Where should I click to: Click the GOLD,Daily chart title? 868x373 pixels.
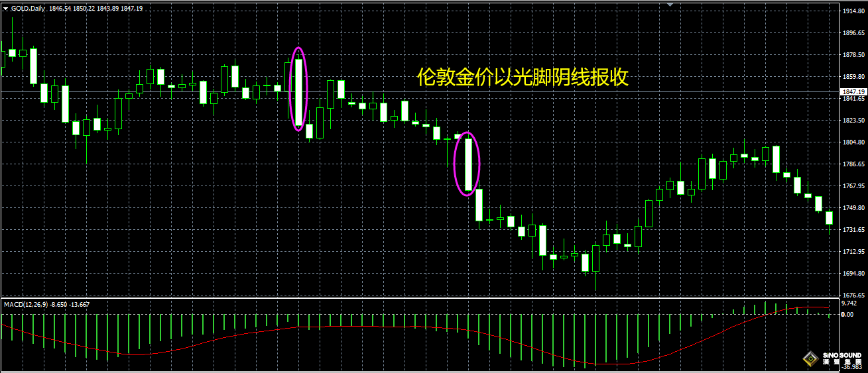pyautogui.click(x=28, y=9)
